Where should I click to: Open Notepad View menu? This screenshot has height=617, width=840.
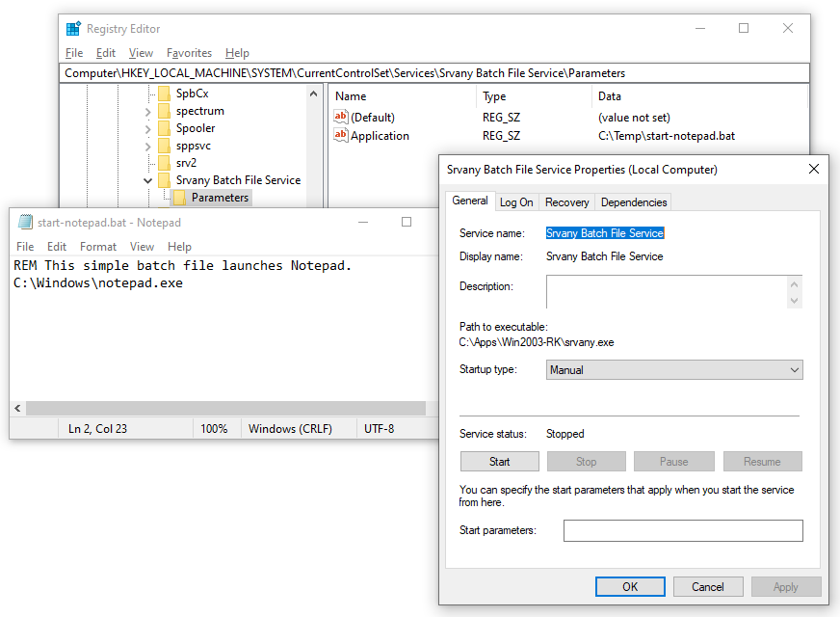coord(142,247)
